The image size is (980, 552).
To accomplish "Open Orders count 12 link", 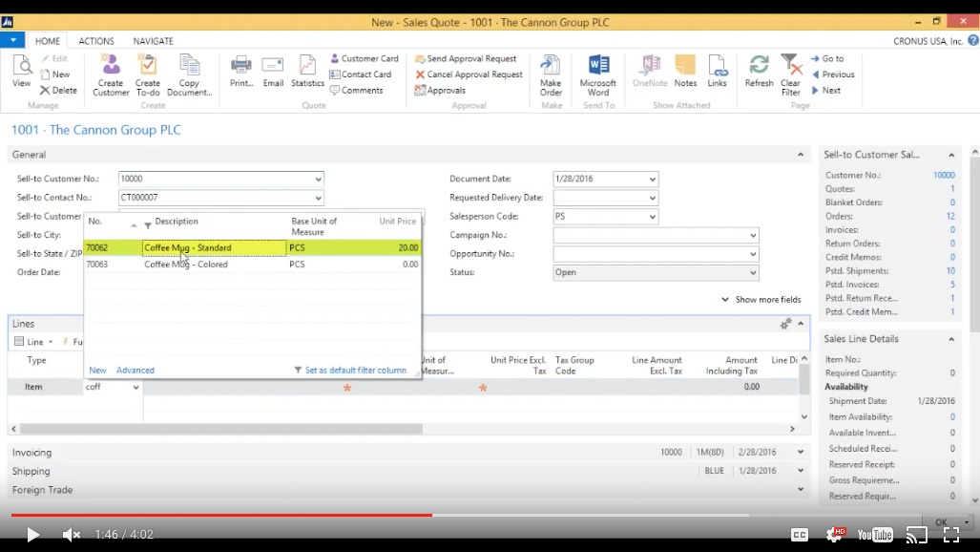I will pyautogui.click(x=950, y=217).
